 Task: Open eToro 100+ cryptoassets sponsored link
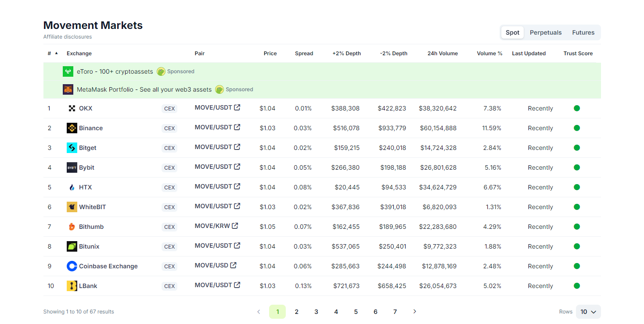[115, 71]
